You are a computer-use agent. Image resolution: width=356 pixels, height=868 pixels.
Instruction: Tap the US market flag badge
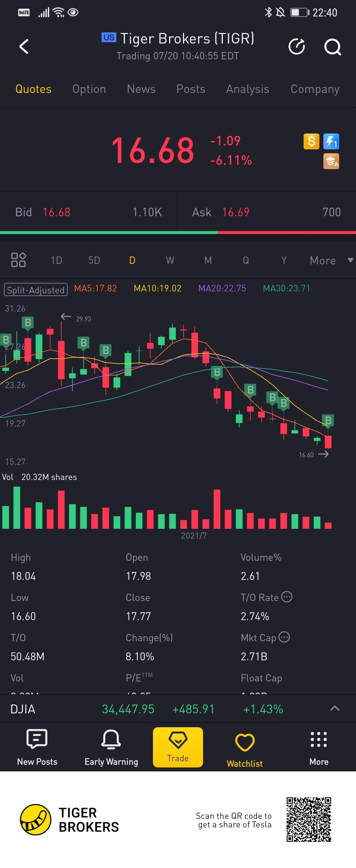point(109,37)
